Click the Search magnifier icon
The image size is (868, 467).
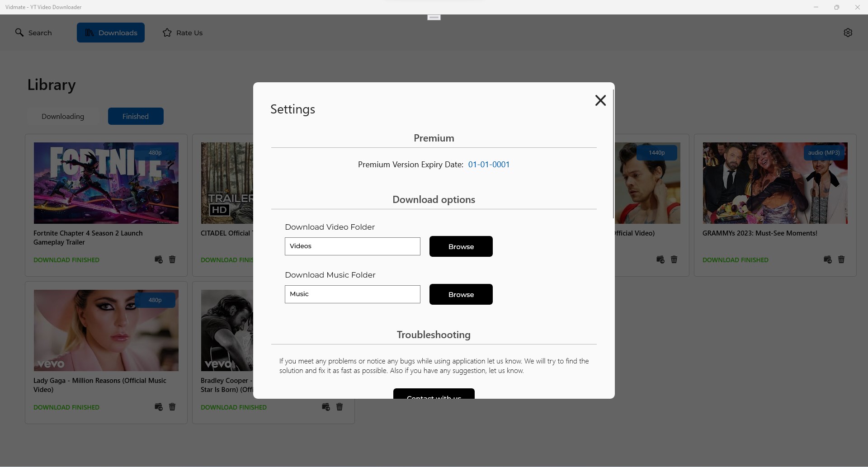[19, 33]
